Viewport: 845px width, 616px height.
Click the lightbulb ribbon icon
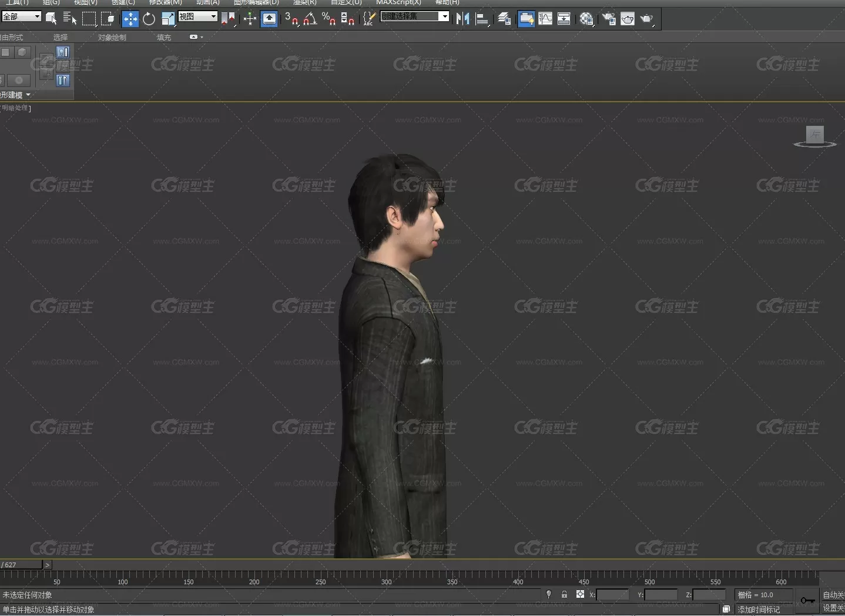pos(63,52)
